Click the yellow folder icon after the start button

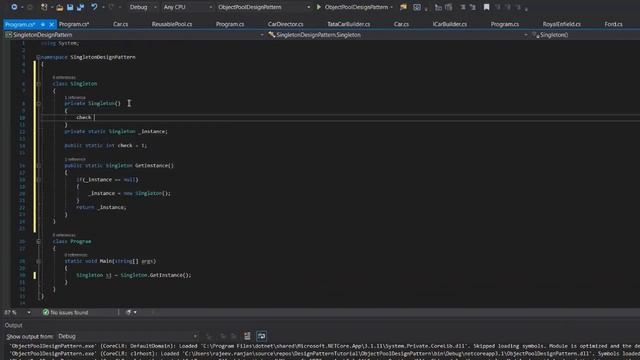click(403, 7)
